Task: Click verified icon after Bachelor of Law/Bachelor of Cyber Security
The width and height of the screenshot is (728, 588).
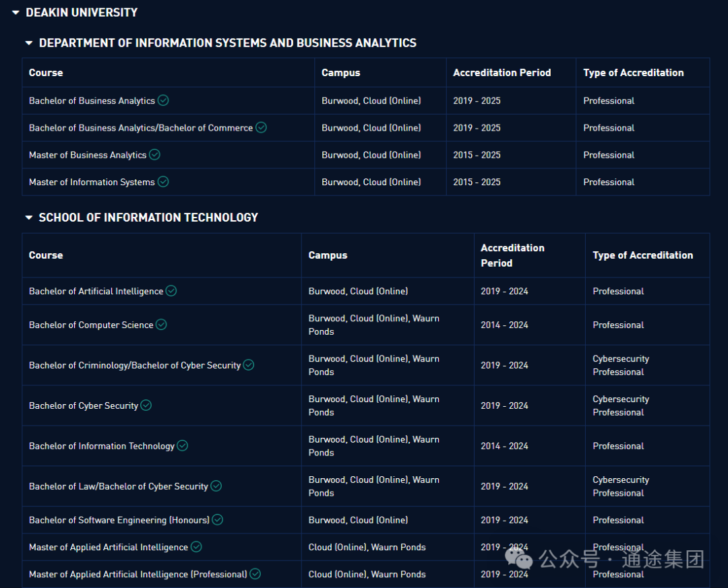Action: [x=216, y=486]
